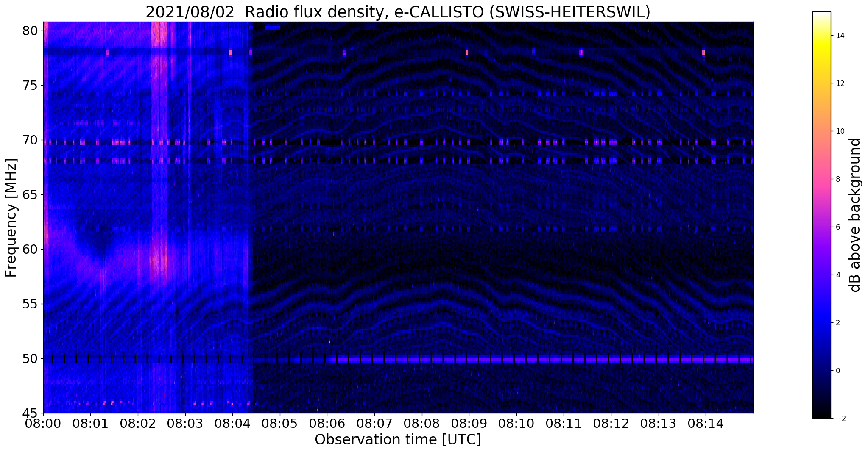Click the 55 MHz frequency tick label
Image resolution: width=868 pixels, height=452 pixels.
pyautogui.click(x=31, y=304)
